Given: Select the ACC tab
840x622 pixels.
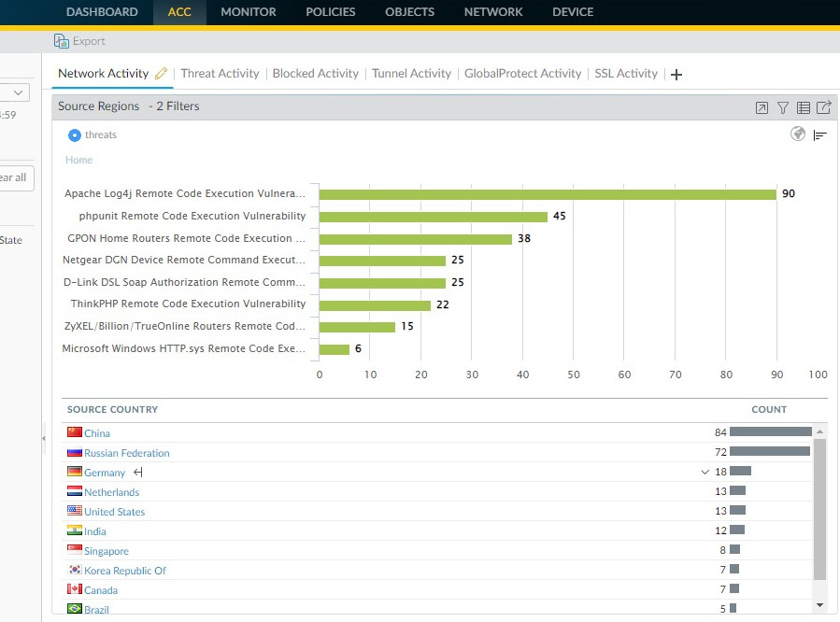Looking at the screenshot, I should tap(179, 12).
